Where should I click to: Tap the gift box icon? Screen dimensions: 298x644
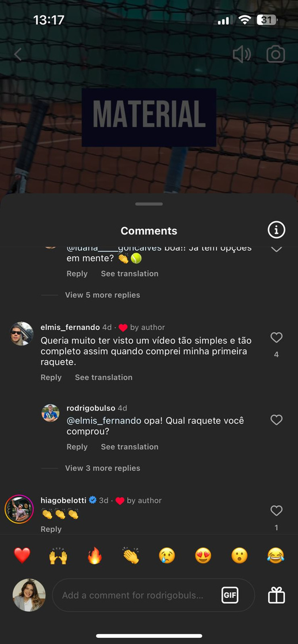click(277, 595)
